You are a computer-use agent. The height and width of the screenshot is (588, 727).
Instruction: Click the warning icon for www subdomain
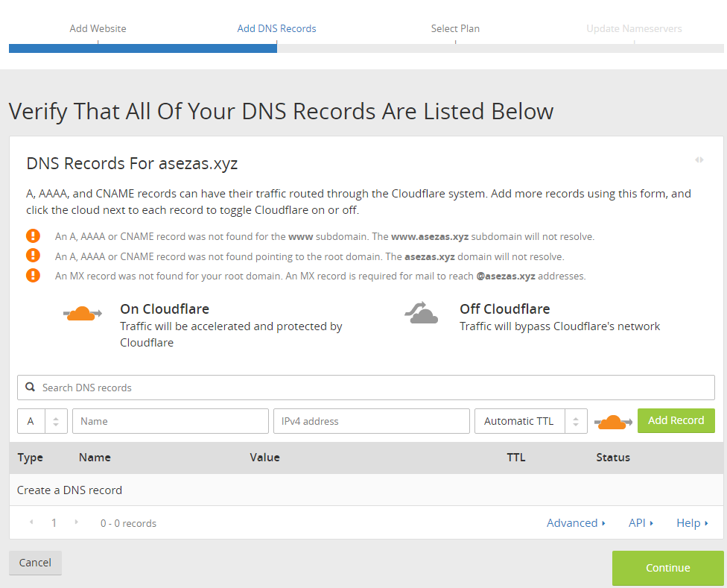[x=33, y=236]
